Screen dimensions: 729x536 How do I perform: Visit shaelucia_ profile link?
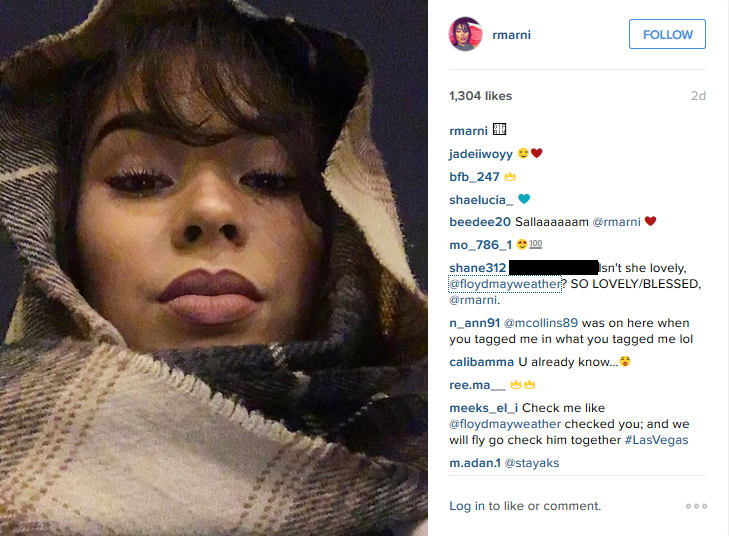pyautogui.click(x=481, y=200)
